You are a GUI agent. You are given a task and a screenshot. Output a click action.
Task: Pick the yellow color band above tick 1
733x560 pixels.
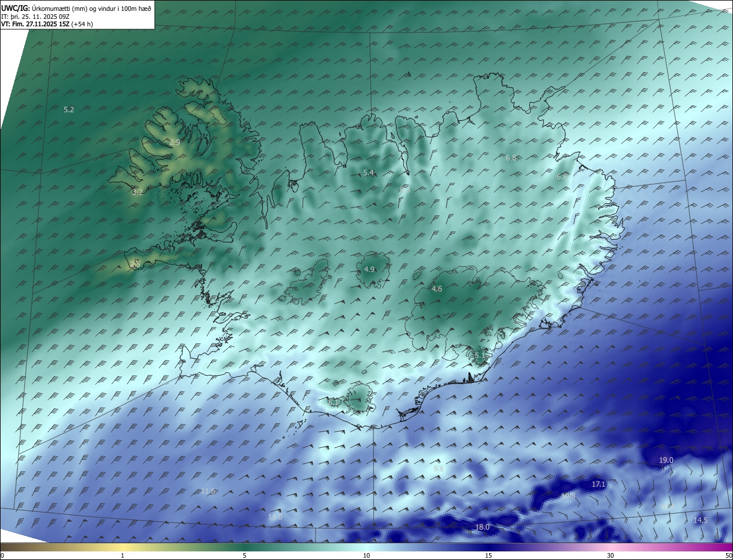[x=123, y=547]
